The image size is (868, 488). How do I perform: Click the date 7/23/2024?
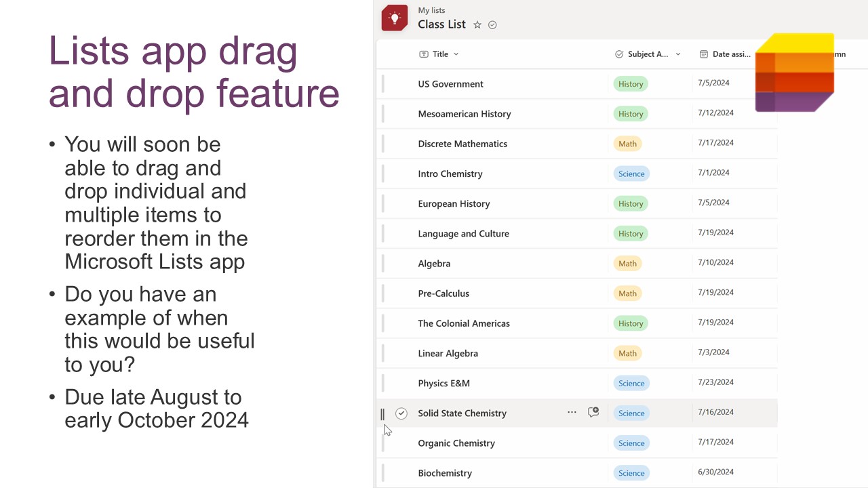[x=715, y=382]
